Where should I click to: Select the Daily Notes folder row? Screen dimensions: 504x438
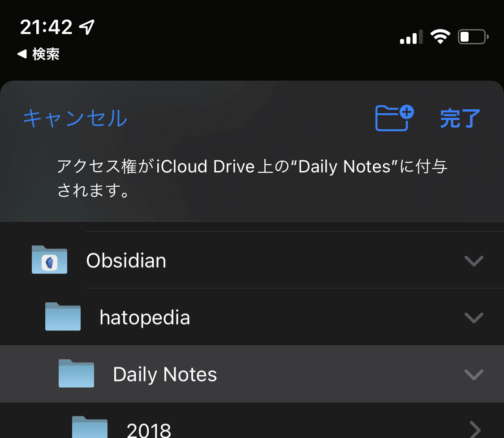pos(252,374)
